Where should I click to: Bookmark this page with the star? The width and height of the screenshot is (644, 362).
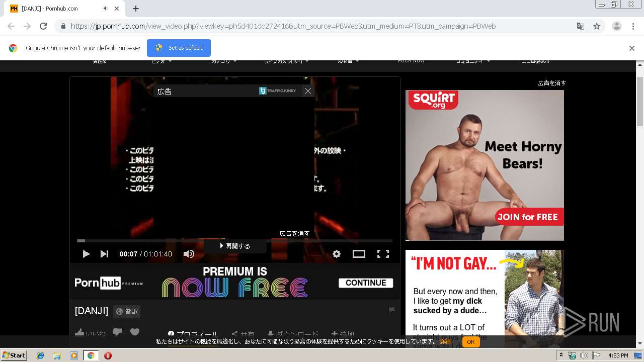pos(597,26)
